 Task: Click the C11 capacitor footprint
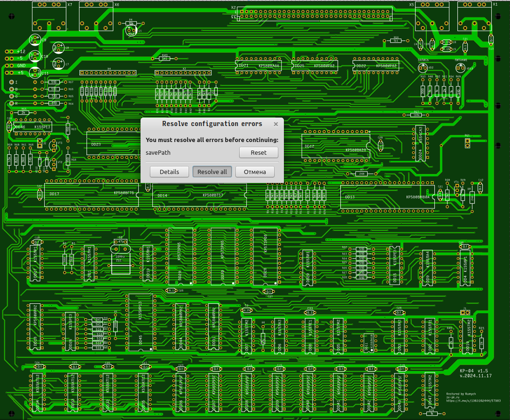34,72
